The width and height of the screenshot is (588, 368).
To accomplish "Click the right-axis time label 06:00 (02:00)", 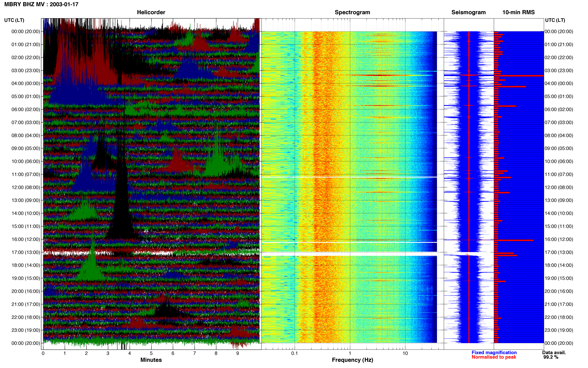I will pyautogui.click(x=559, y=109).
